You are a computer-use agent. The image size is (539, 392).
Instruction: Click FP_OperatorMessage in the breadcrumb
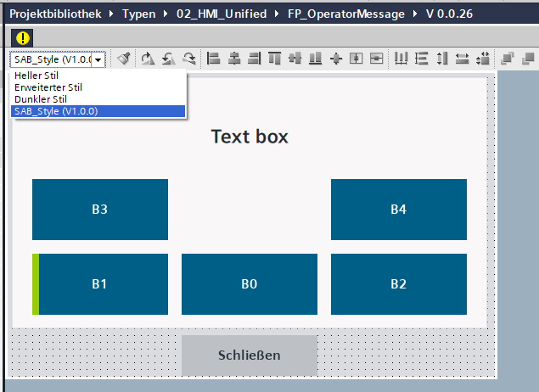click(346, 14)
